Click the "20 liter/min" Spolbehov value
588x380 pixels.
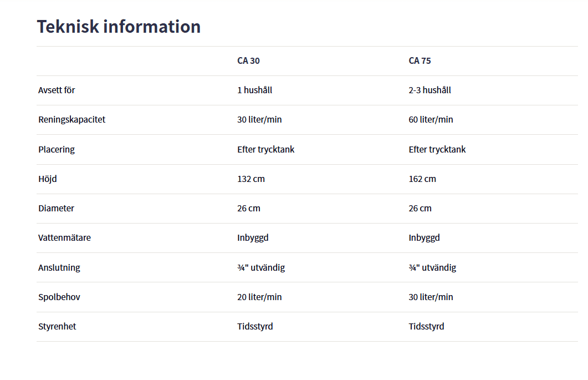click(x=259, y=297)
